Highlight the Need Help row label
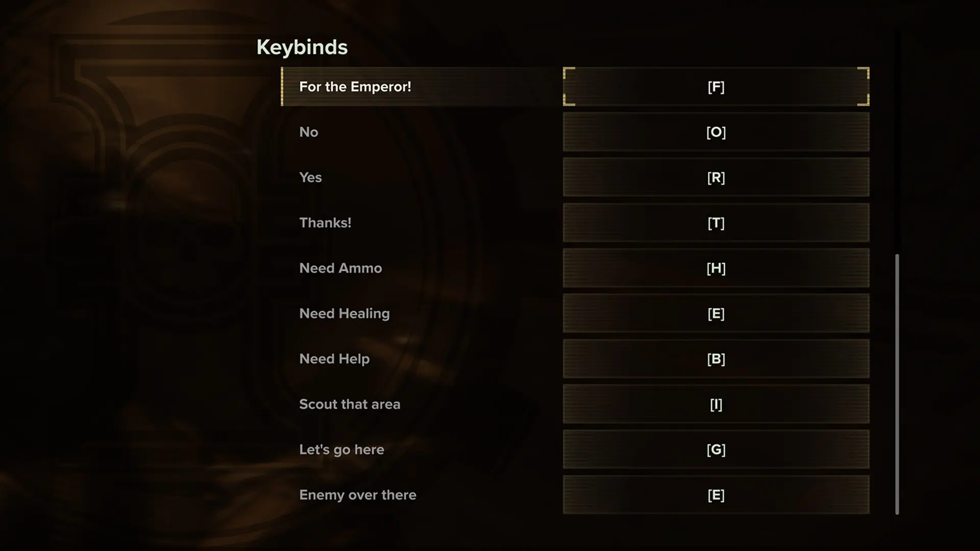Screen dimensions: 980x551 pos(334,359)
